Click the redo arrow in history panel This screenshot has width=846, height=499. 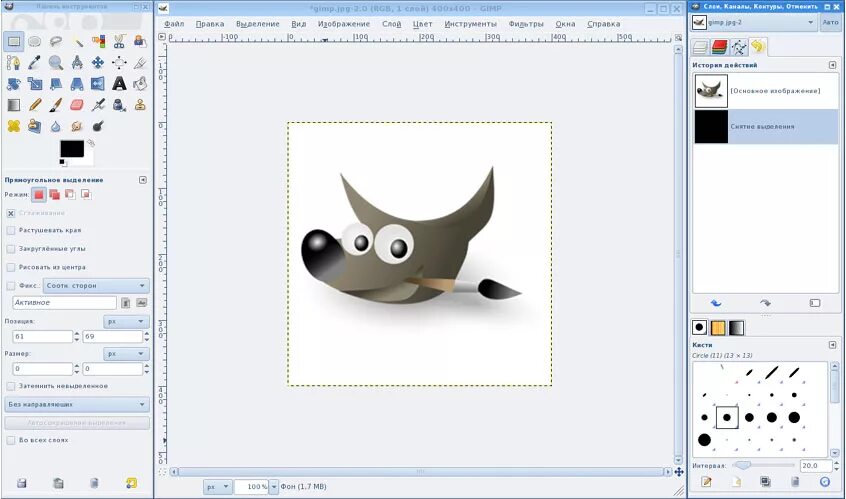(765, 303)
